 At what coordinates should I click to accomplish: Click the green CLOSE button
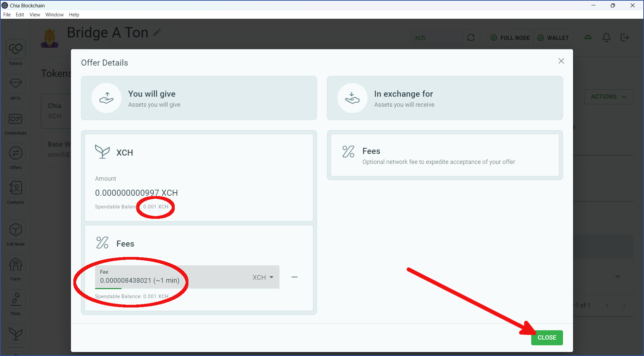[547, 338]
